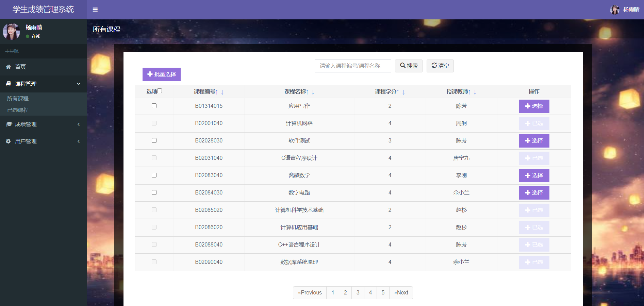Toggle the hamburger sidebar menu icon
This screenshot has height=306, width=644.
click(x=95, y=10)
